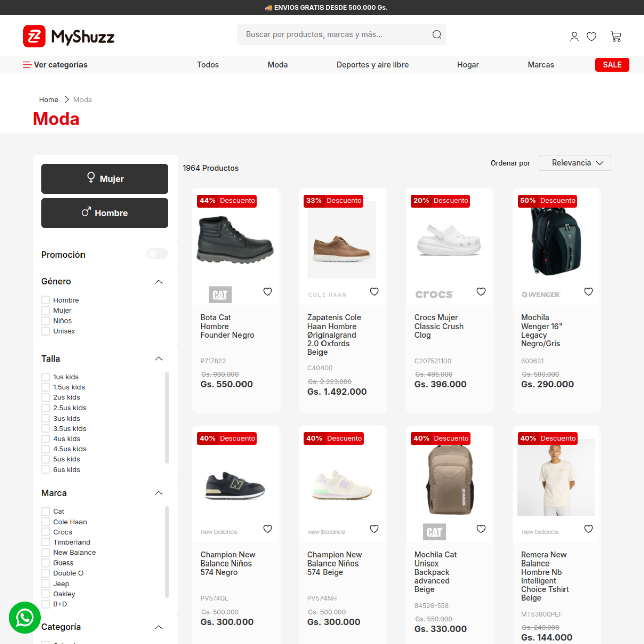Check the Cole Haan brand checkbox
Screen dimensions: 644x644
point(45,522)
